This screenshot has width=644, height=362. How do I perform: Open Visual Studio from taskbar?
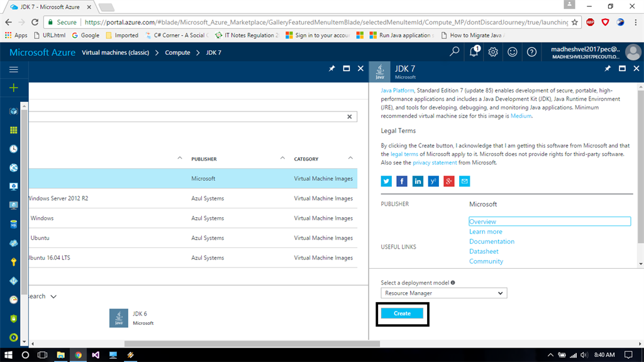96,354
